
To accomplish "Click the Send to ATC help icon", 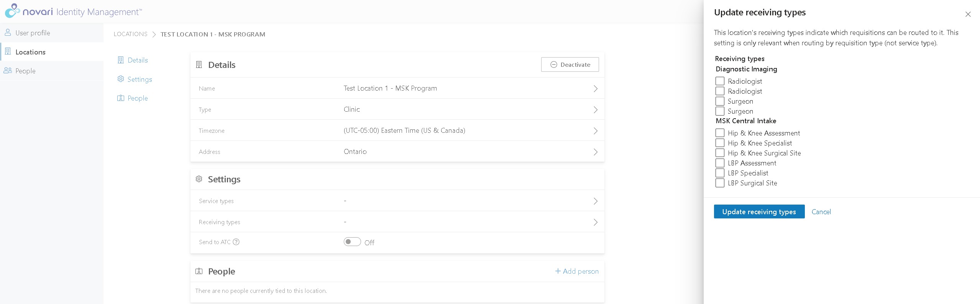I will tap(236, 242).
